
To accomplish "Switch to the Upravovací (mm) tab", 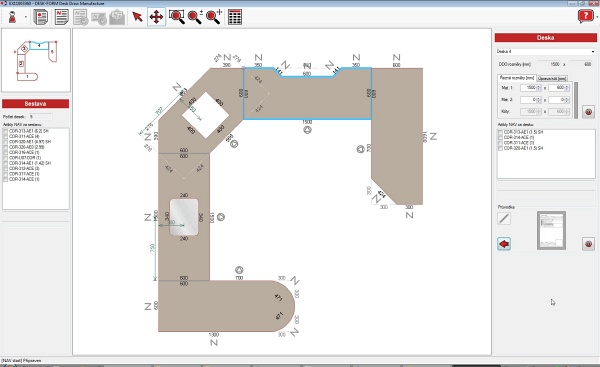I will point(552,78).
